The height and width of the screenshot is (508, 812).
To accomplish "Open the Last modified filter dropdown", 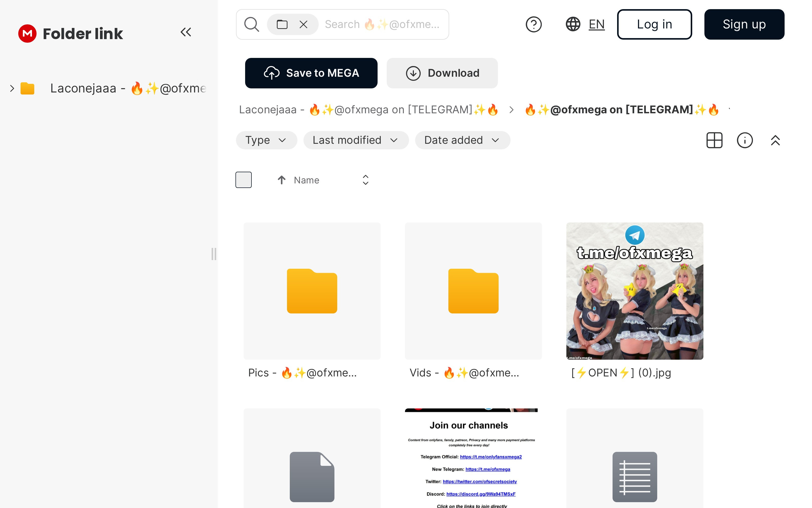I will (x=356, y=140).
